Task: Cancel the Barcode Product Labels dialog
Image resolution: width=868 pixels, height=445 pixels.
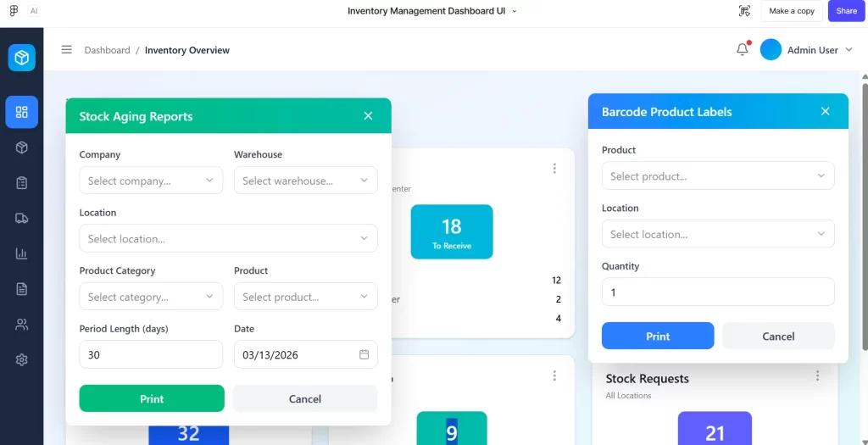Action: tap(778, 336)
